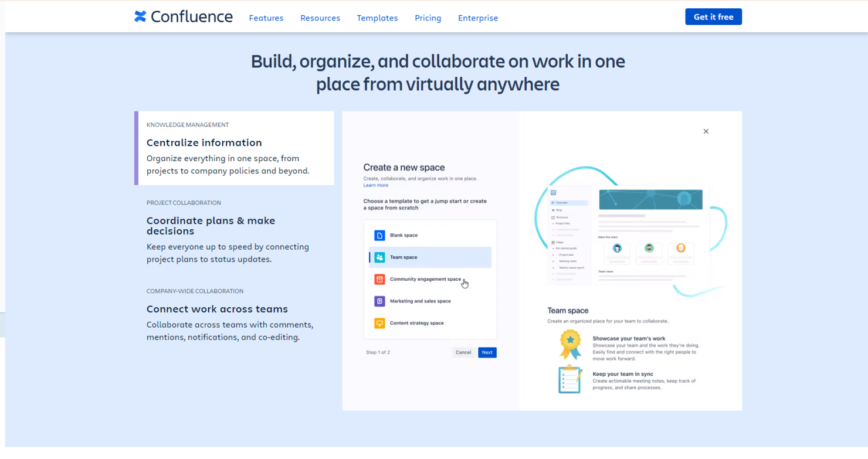Click Keep your team in sync heading
Image resolution: width=868 pixels, height=459 pixels.
click(623, 374)
